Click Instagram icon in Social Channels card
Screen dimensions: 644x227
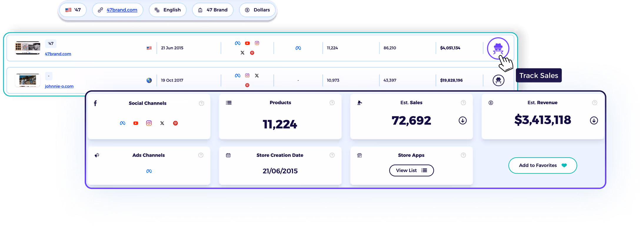coord(149,123)
